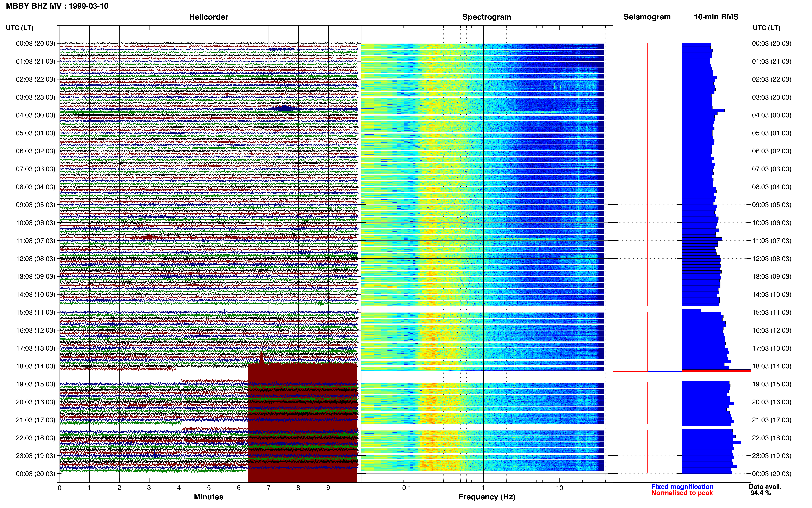Select the left-axis time label 13:03 (09:03)
The height and width of the screenshot is (508, 812).
pyautogui.click(x=36, y=277)
